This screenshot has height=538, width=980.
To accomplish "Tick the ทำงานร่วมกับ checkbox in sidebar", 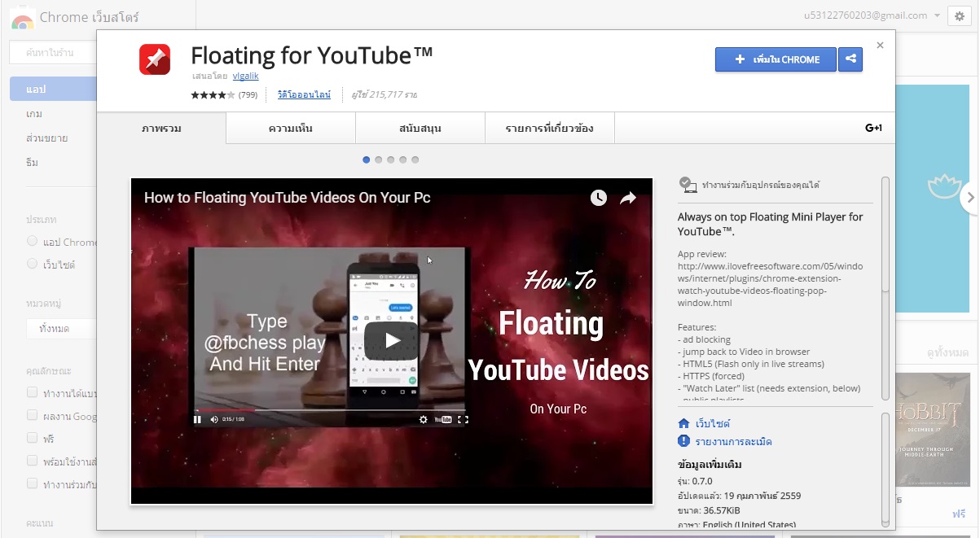I will click(32, 484).
